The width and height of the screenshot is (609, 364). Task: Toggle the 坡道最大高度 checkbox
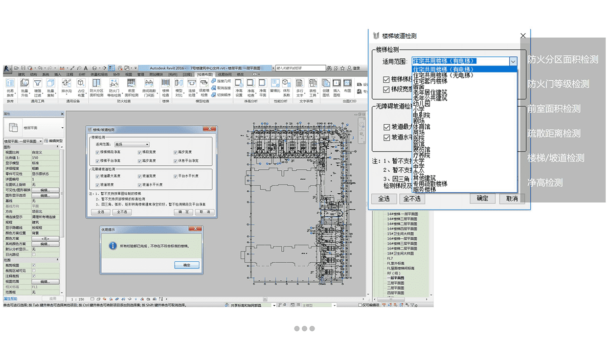(x=98, y=176)
